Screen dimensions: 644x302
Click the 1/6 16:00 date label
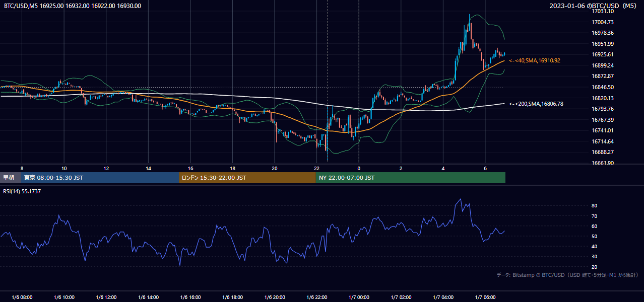click(x=190, y=297)
